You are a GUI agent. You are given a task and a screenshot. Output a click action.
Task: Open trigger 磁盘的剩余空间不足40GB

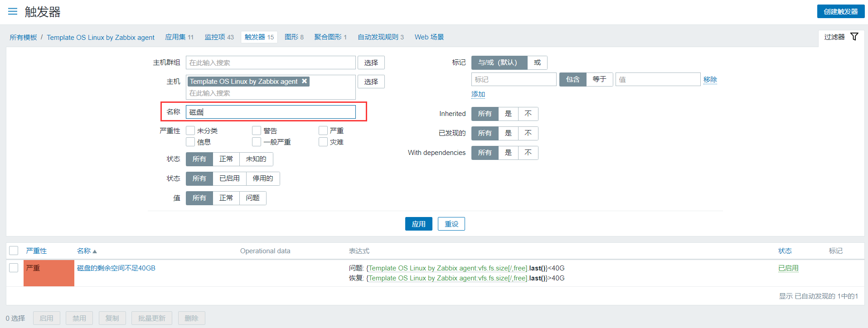pyautogui.click(x=116, y=268)
